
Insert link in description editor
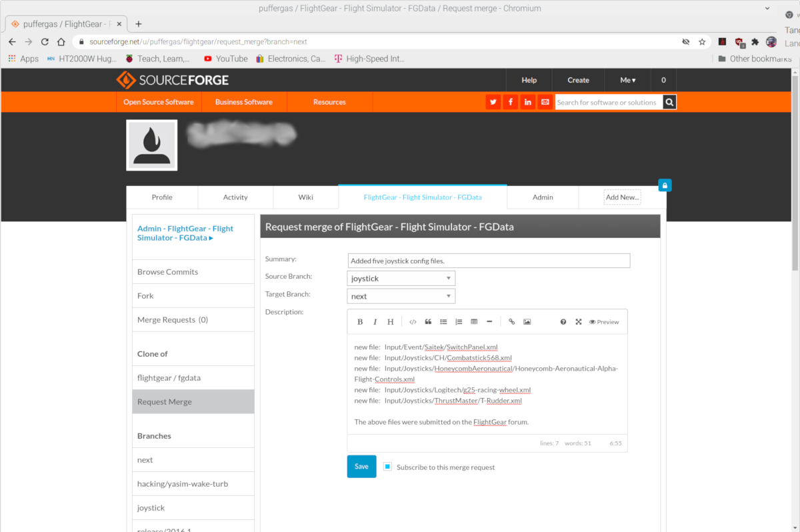tap(512, 322)
